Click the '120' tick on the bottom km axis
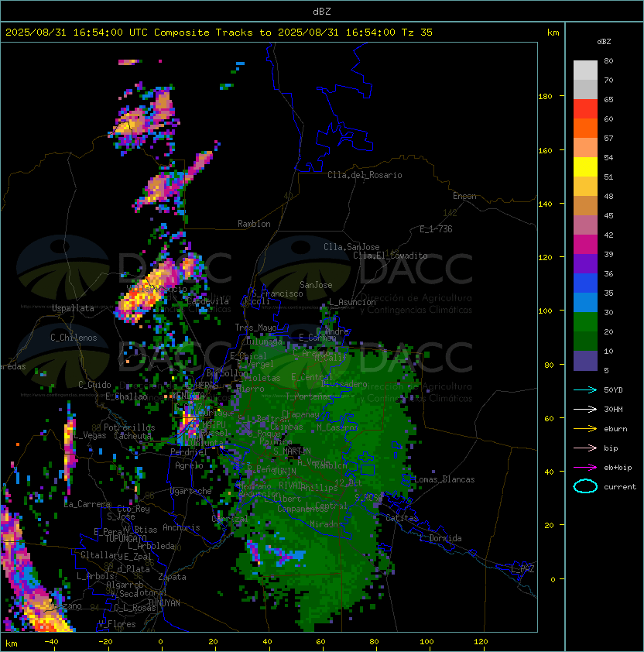The width and height of the screenshot is (644, 652). 481,642
